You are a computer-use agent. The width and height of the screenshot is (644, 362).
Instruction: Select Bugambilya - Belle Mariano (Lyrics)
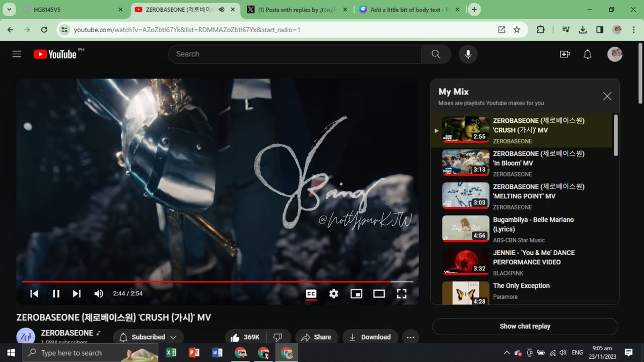pos(522,230)
